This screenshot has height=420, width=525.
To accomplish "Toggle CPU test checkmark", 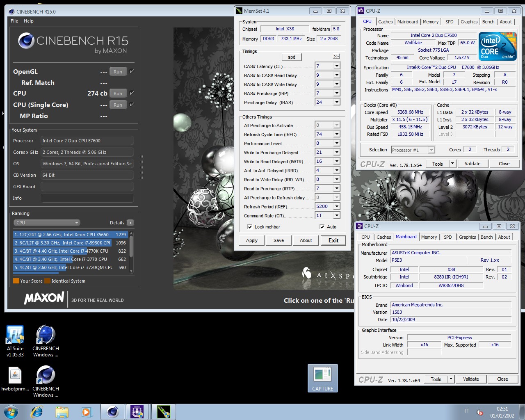I will [x=132, y=93].
